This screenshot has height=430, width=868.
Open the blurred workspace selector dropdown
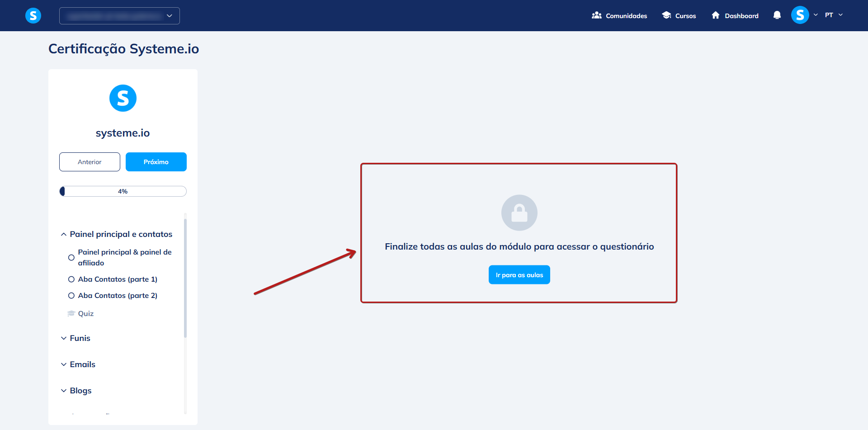click(119, 16)
